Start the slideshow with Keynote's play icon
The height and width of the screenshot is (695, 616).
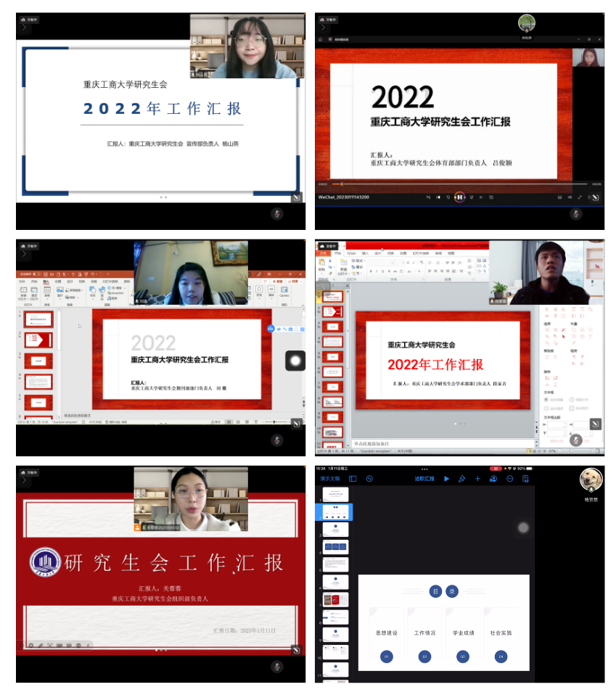point(447,479)
